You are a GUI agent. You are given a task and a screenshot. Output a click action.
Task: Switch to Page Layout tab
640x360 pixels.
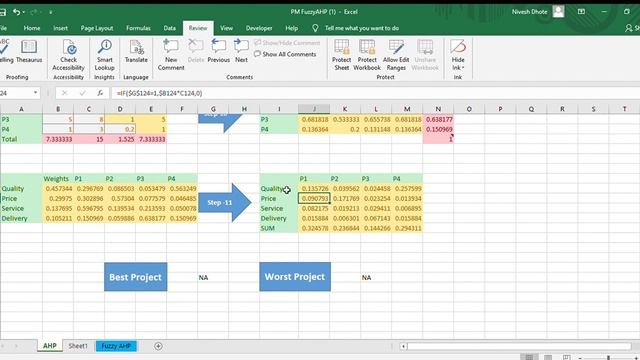[97, 28]
